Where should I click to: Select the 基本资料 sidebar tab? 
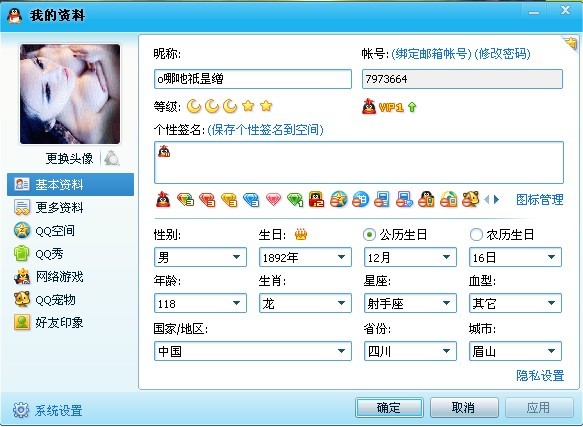pyautogui.click(x=70, y=184)
